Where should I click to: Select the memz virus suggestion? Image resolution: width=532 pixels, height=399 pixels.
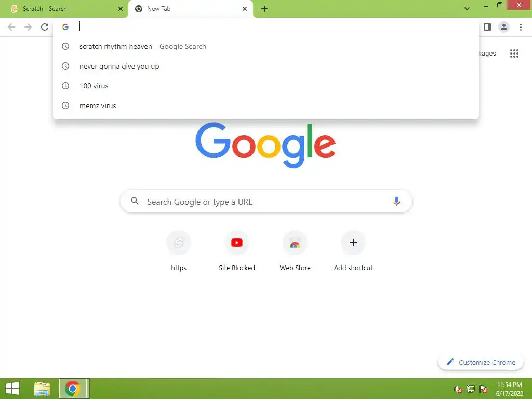pyautogui.click(x=266, y=105)
